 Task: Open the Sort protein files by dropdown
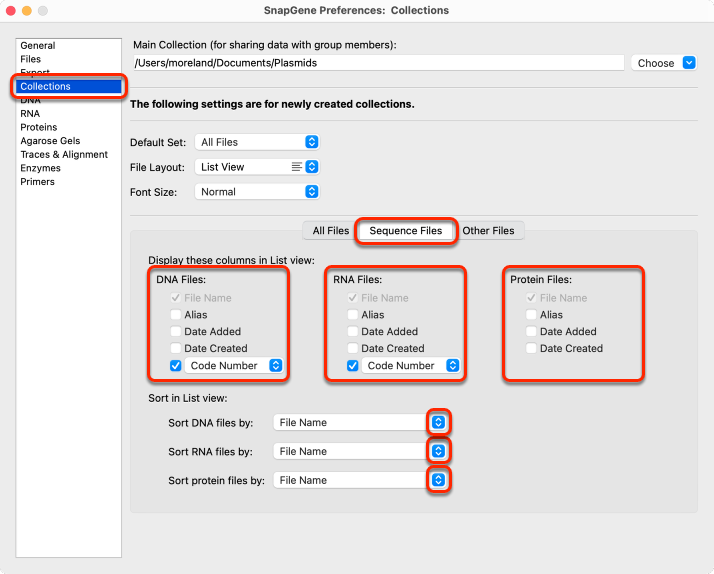tap(360, 480)
